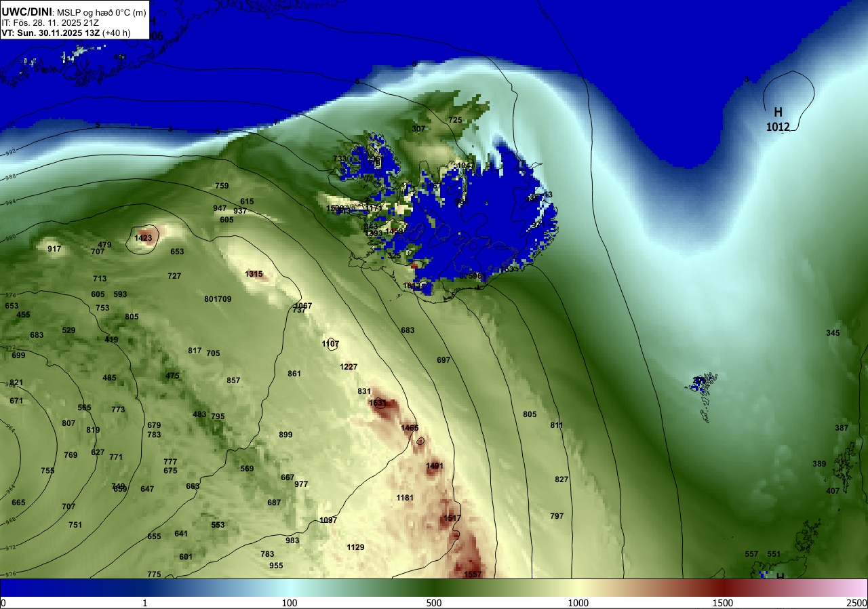
Task: Click the 759 height value
Action: click(222, 186)
